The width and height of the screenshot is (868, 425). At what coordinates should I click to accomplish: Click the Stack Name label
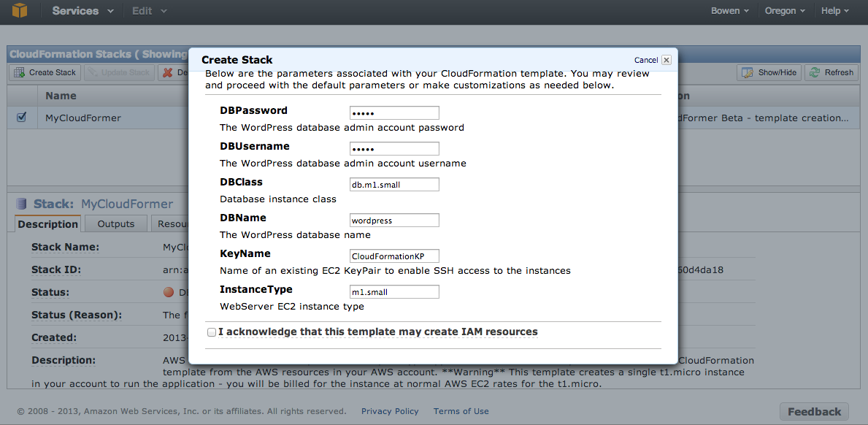point(65,247)
